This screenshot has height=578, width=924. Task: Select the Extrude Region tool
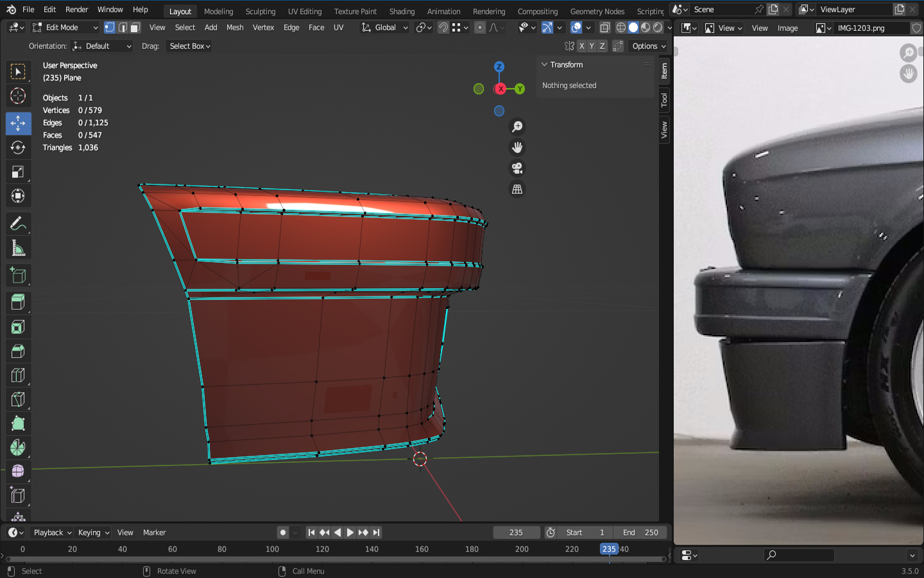click(18, 302)
